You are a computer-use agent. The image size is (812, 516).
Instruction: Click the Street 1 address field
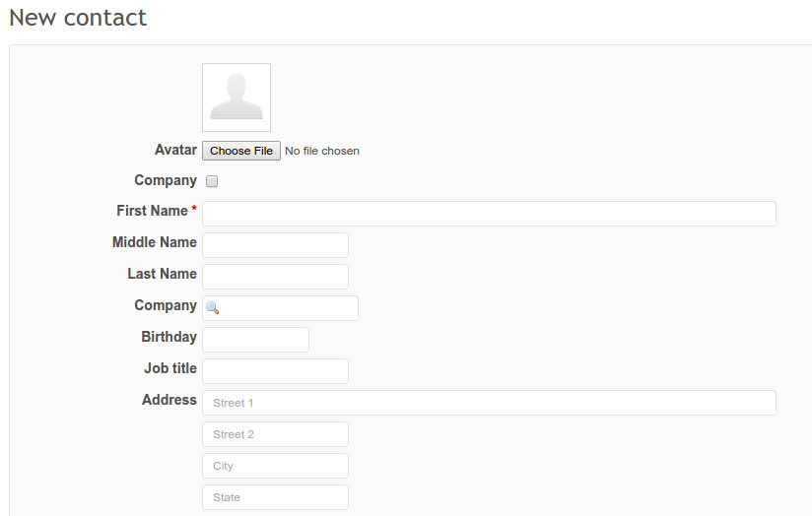pos(489,403)
